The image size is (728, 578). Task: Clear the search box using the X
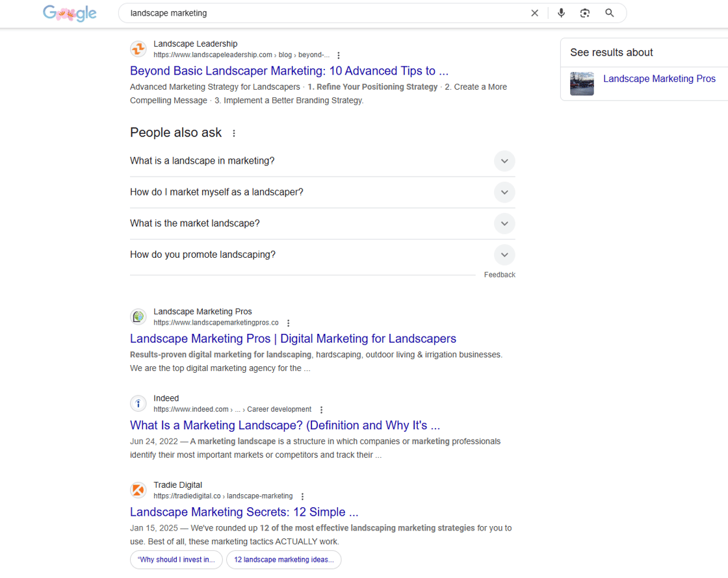[534, 12]
